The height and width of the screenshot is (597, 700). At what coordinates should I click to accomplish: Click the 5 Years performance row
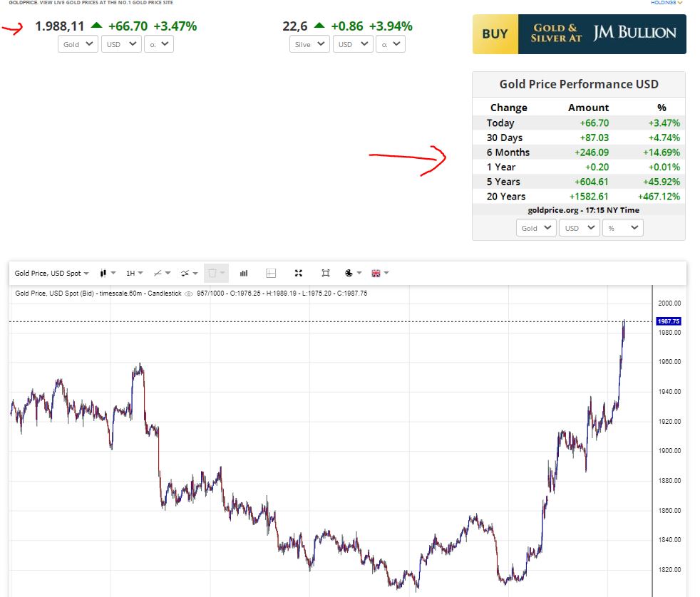click(578, 182)
